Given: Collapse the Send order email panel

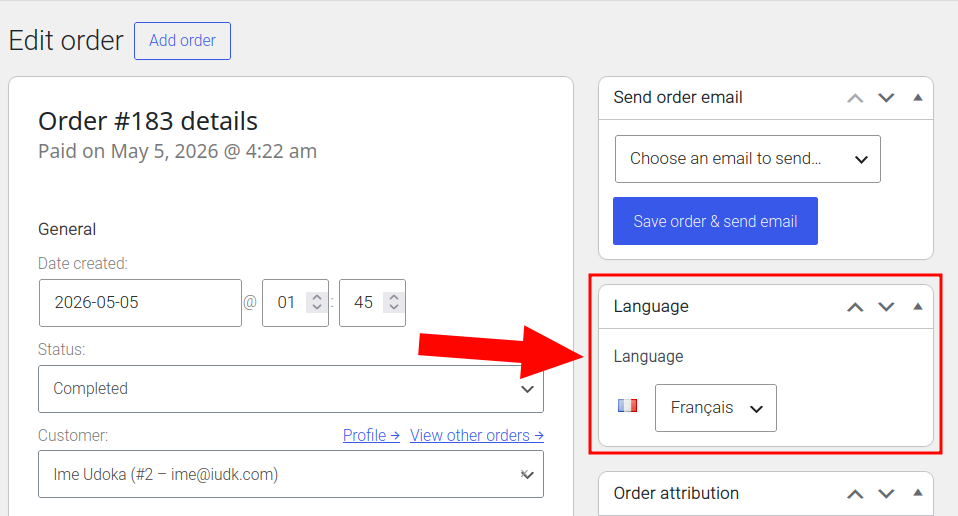Looking at the screenshot, I should [918, 98].
